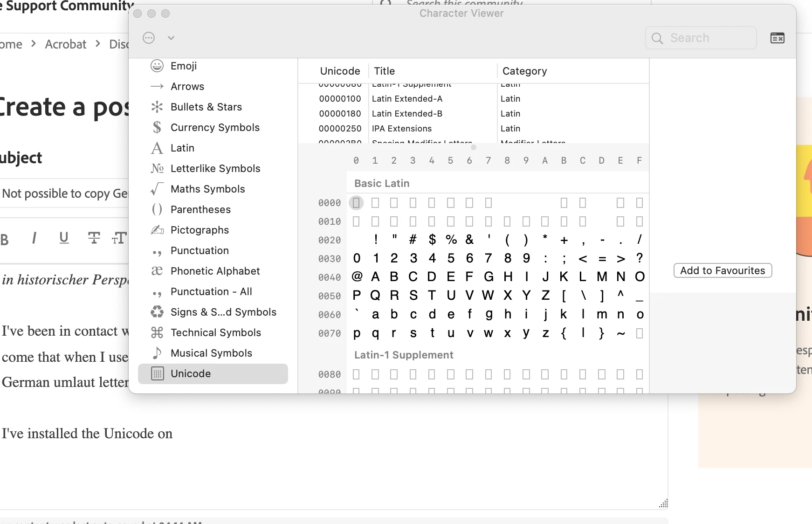Select lowercase letter z in grid
The height and width of the screenshot is (524, 812).
tap(545, 333)
